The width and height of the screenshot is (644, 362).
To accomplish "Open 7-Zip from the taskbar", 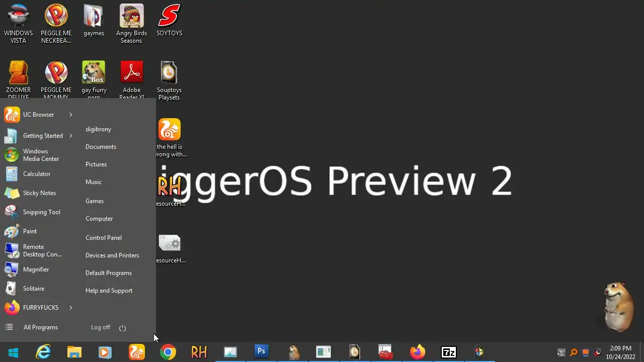I will 448,352.
